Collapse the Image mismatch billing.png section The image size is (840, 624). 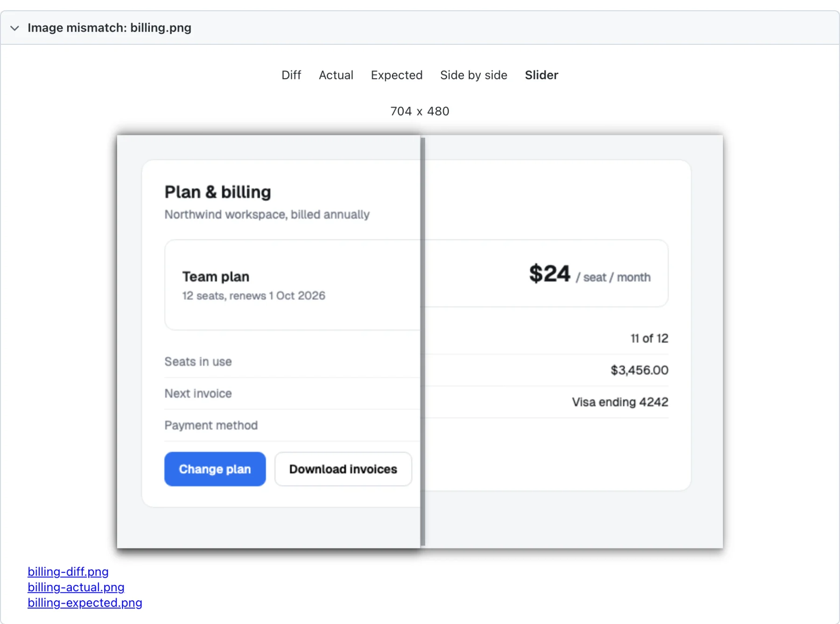coord(14,28)
